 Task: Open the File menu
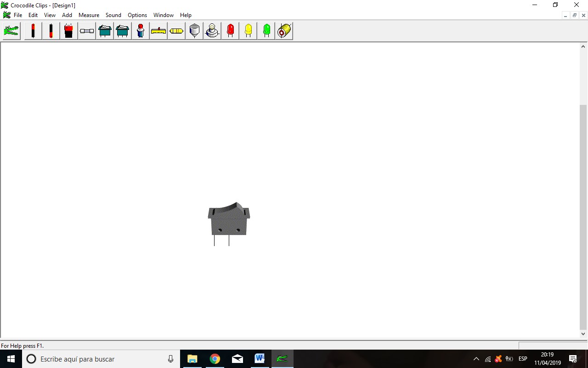coord(18,15)
